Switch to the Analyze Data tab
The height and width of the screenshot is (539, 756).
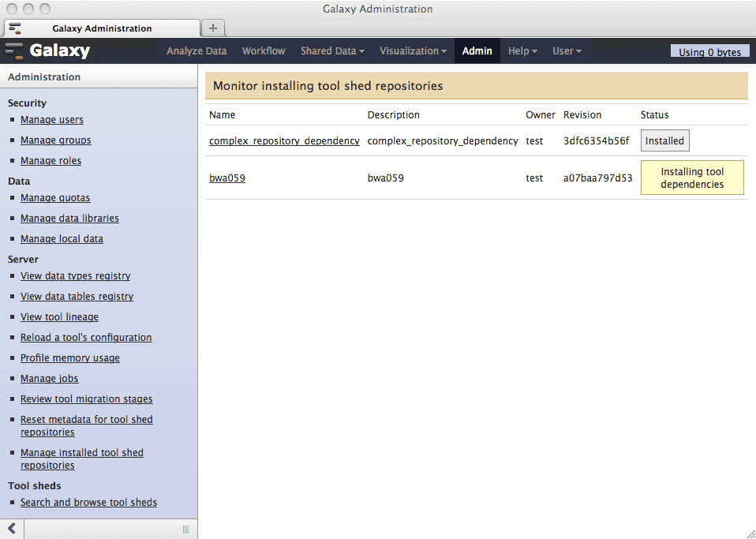pos(196,51)
